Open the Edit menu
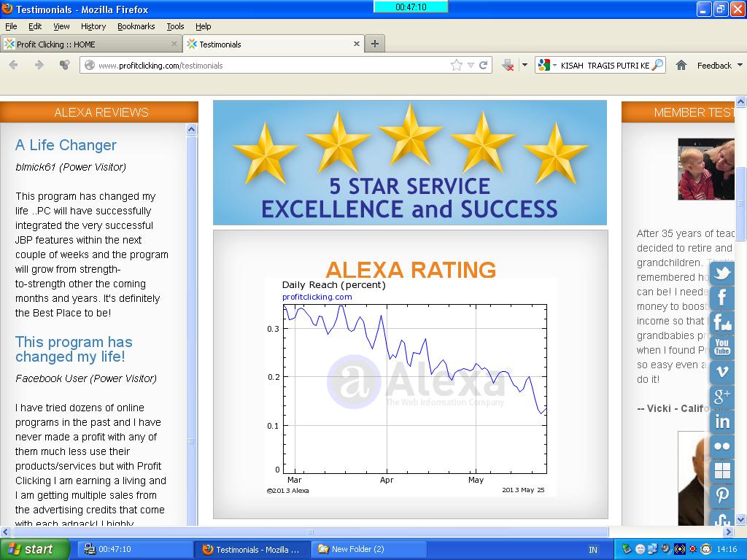The width and height of the screenshot is (747, 560). pos(35,26)
